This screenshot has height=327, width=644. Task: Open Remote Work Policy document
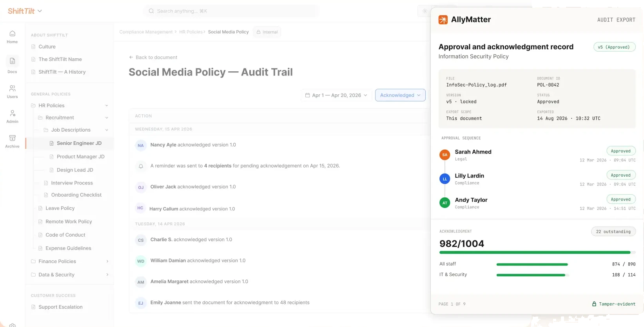69,222
